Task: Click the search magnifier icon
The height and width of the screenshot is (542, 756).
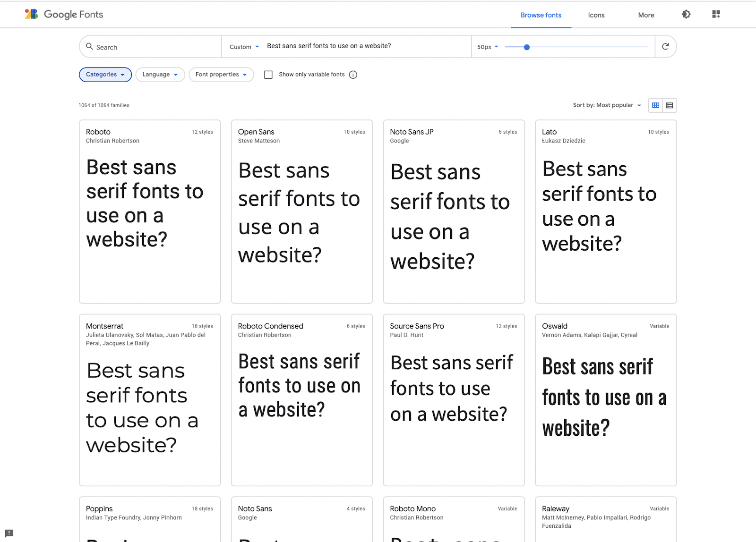Action: (89, 46)
